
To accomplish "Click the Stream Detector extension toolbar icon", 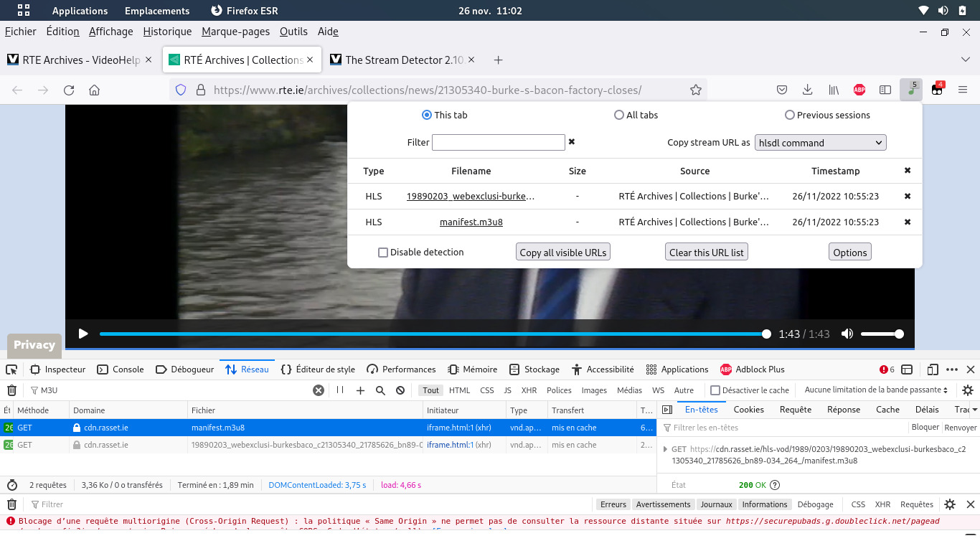I will [911, 90].
